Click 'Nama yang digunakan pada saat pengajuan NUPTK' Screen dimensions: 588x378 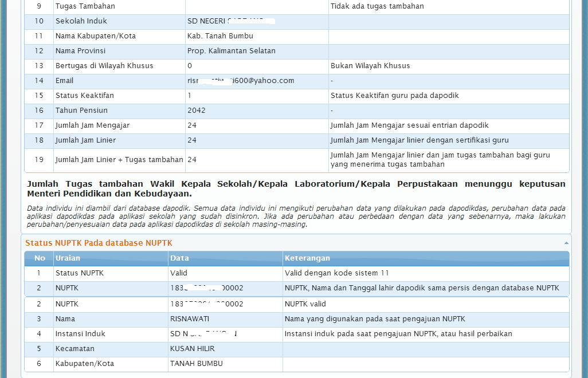pos(375,319)
